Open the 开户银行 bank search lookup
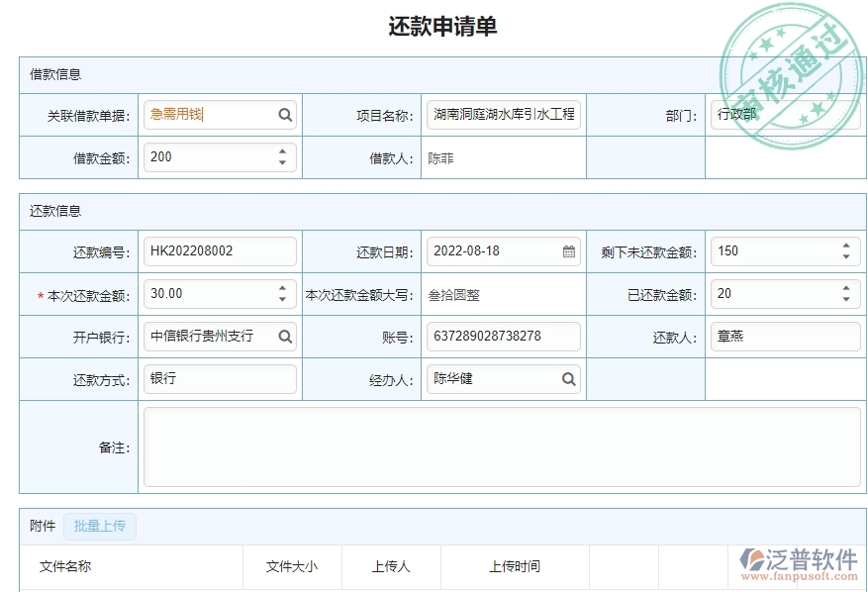 pyautogui.click(x=285, y=337)
